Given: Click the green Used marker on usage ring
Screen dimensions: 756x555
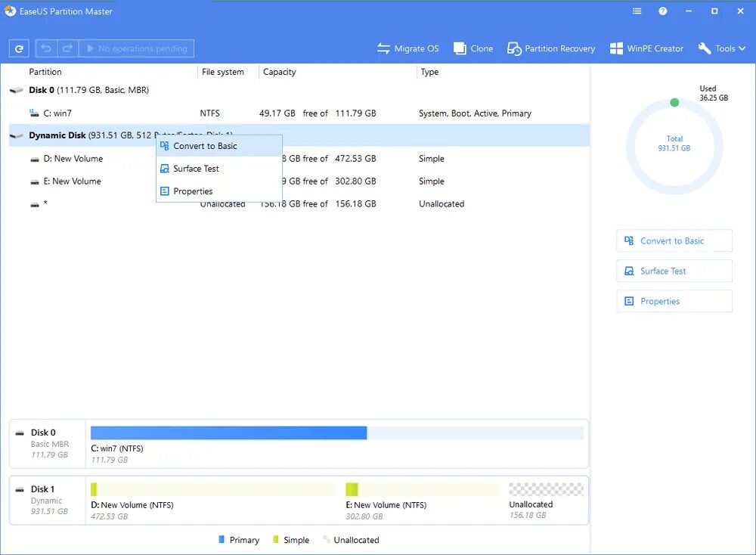Looking at the screenshot, I should pyautogui.click(x=674, y=102).
